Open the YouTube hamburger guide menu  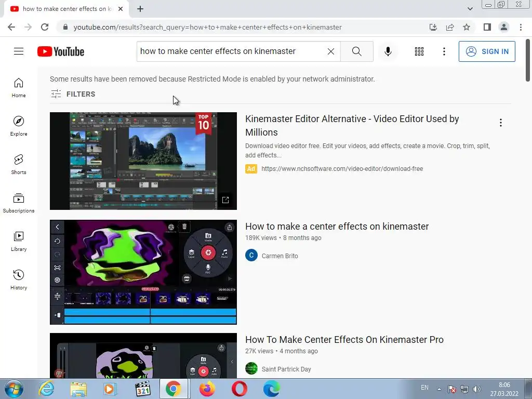tap(19, 51)
